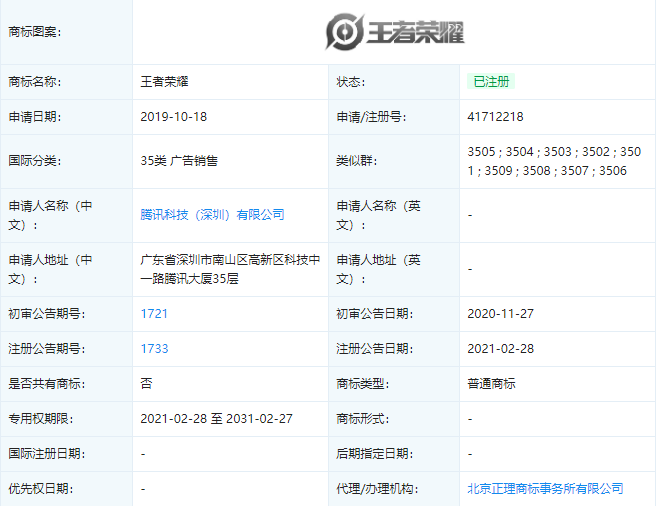
Task: Click the 商标类型 label
Action: tap(362, 384)
